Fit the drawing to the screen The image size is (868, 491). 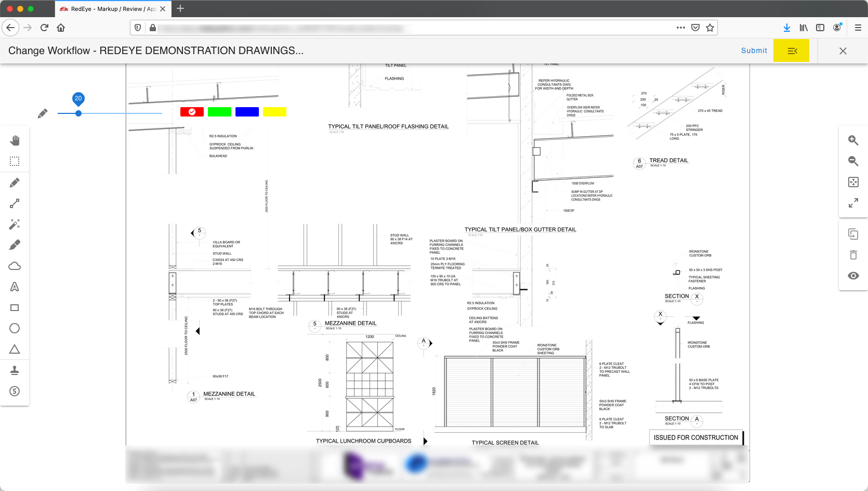coord(853,182)
